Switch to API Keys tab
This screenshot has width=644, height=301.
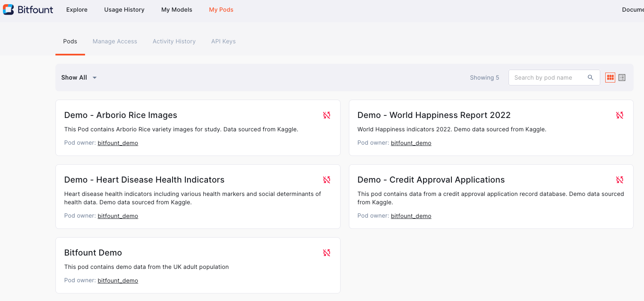point(223,41)
